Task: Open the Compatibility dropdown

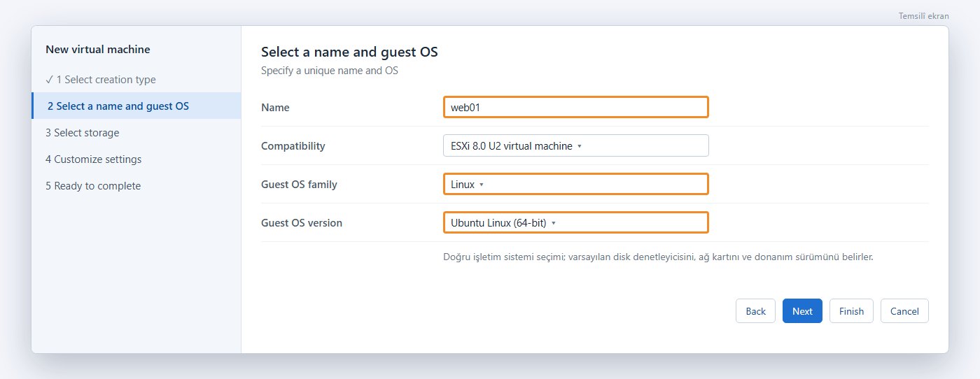Action: pos(576,145)
